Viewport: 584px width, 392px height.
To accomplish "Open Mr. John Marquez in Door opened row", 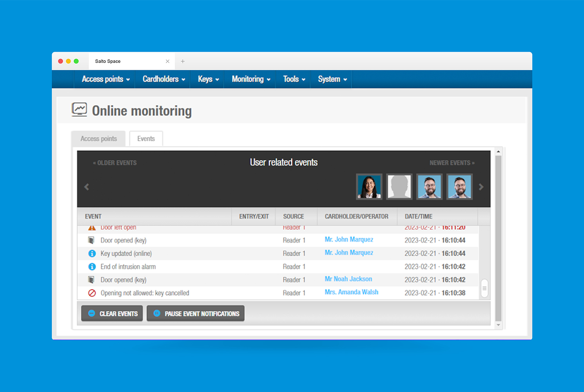I will coord(349,240).
